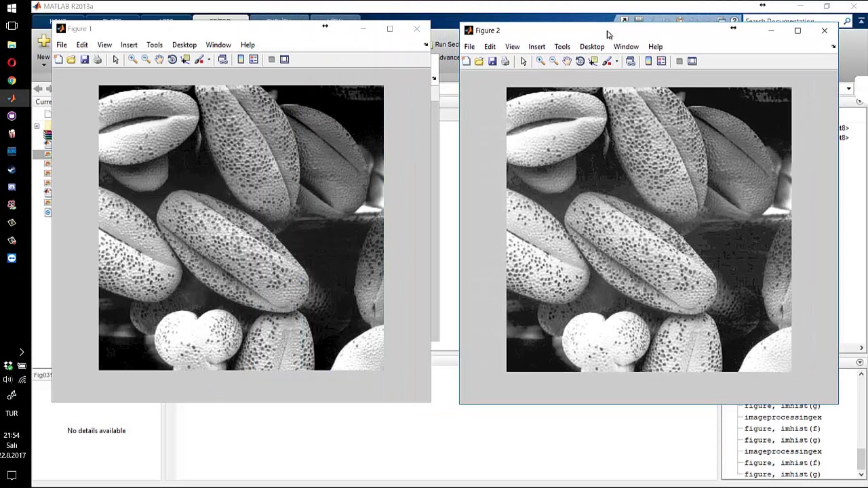Select Rotate 3D tool in Figure 1
Screen dimensions: 868x488
point(172,60)
